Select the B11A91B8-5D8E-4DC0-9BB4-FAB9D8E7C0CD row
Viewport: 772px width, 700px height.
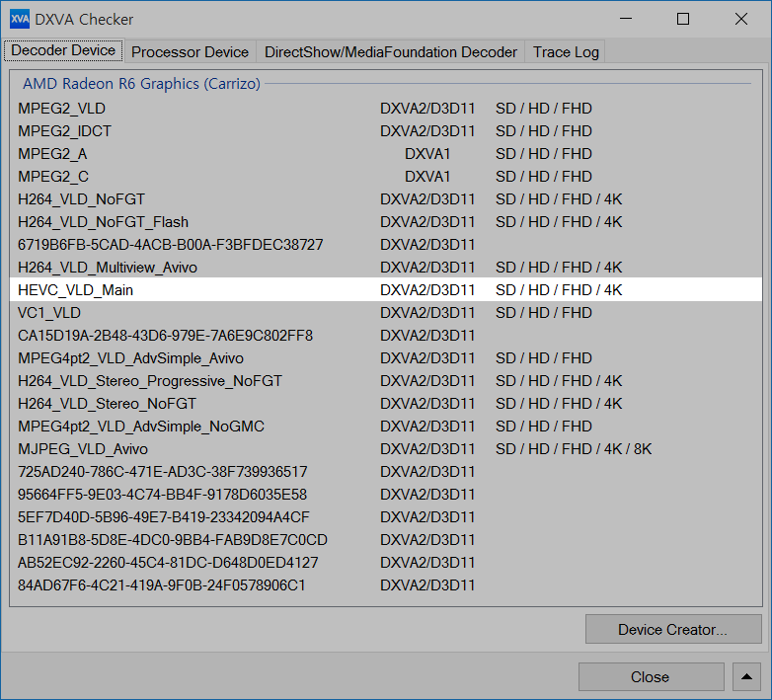(386, 539)
